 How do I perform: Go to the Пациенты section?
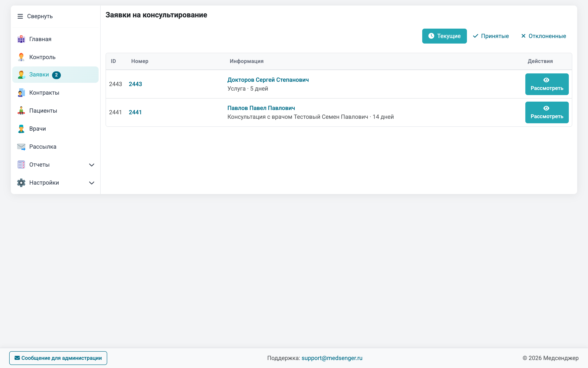(x=55, y=111)
